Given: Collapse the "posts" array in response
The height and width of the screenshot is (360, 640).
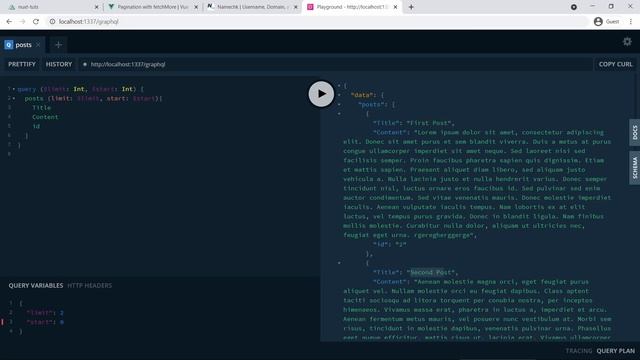Looking at the screenshot, I should pos(339,104).
